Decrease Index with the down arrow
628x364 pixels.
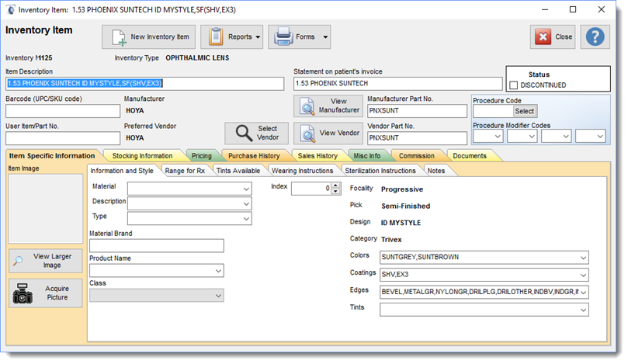click(336, 192)
